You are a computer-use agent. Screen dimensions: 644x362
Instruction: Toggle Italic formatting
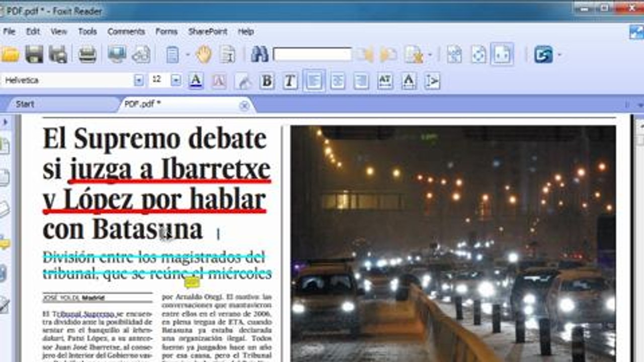point(290,80)
